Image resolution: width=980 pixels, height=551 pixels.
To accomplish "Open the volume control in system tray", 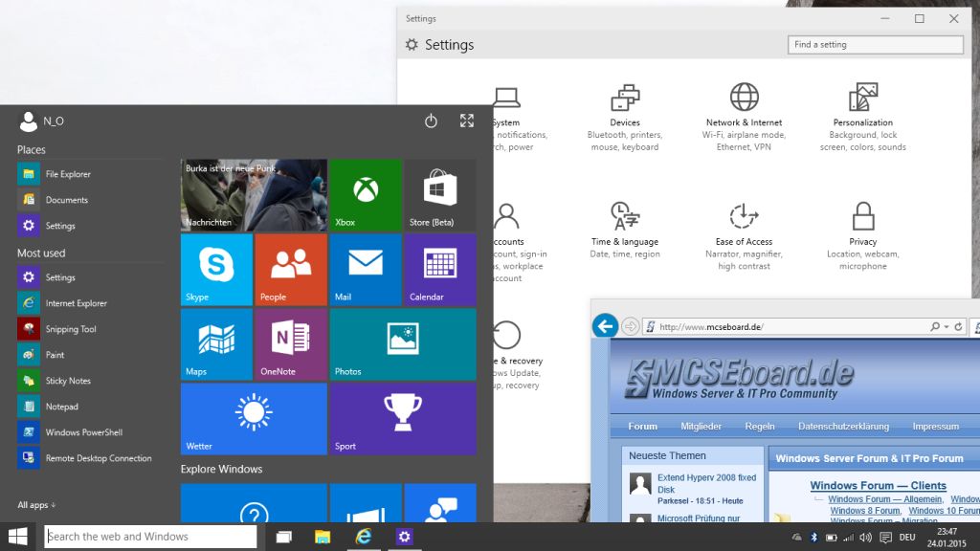I will pos(865,538).
